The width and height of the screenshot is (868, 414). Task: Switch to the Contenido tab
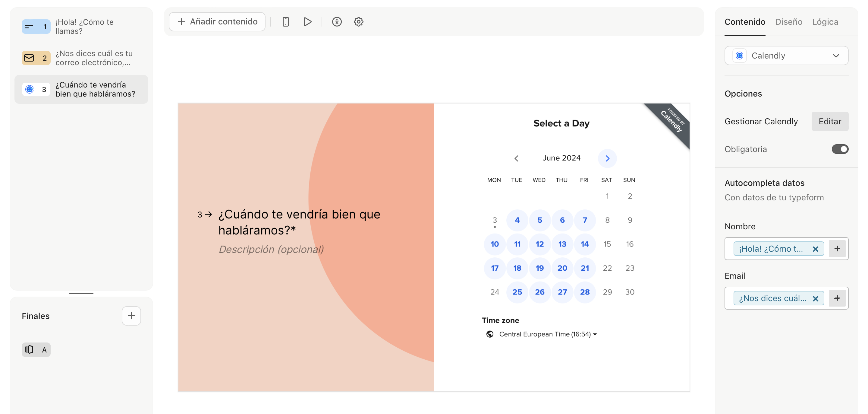(x=745, y=22)
